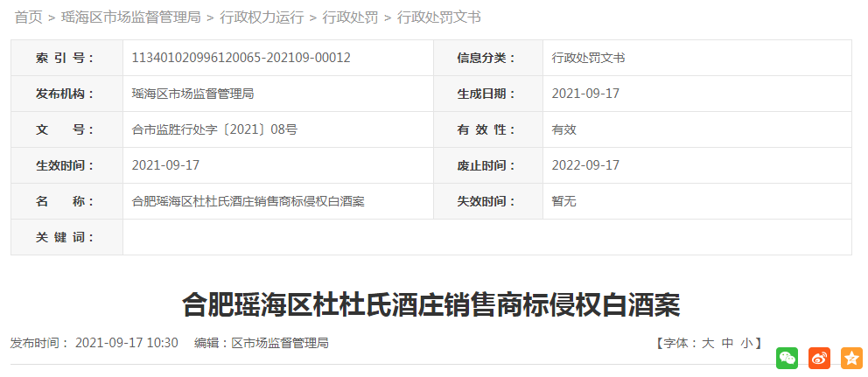Click the 失效时间 label cell
Screen dimensions: 868x377
coord(488,201)
